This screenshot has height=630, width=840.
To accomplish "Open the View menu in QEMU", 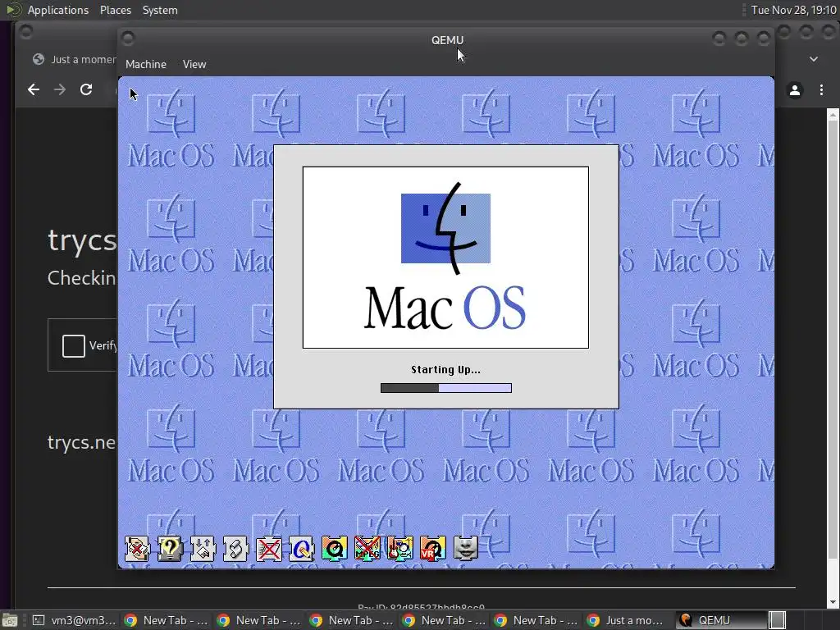I will click(x=194, y=64).
